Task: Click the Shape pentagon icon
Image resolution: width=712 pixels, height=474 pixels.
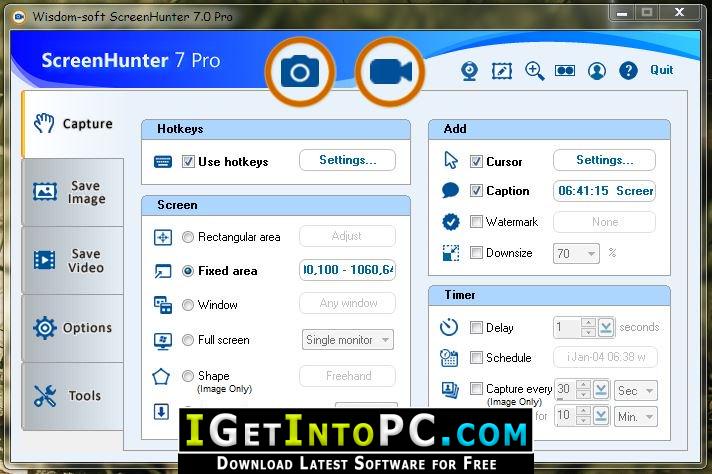Action: click(x=161, y=376)
